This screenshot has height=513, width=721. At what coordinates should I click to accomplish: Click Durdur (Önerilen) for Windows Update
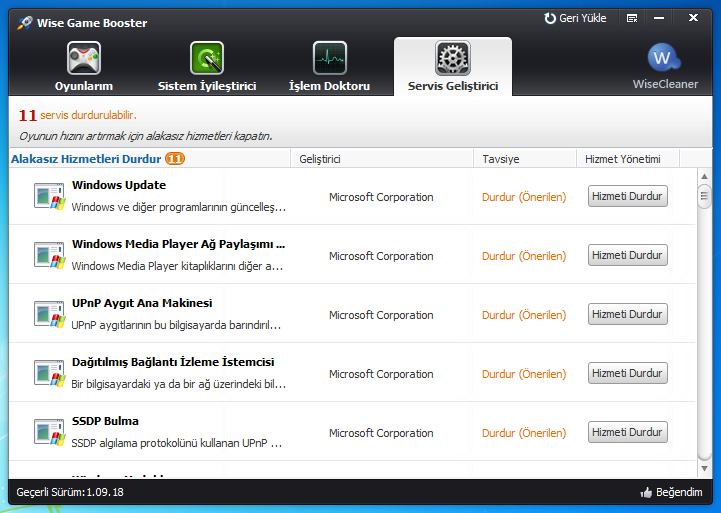pyautogui.click(x=524, y=197)
